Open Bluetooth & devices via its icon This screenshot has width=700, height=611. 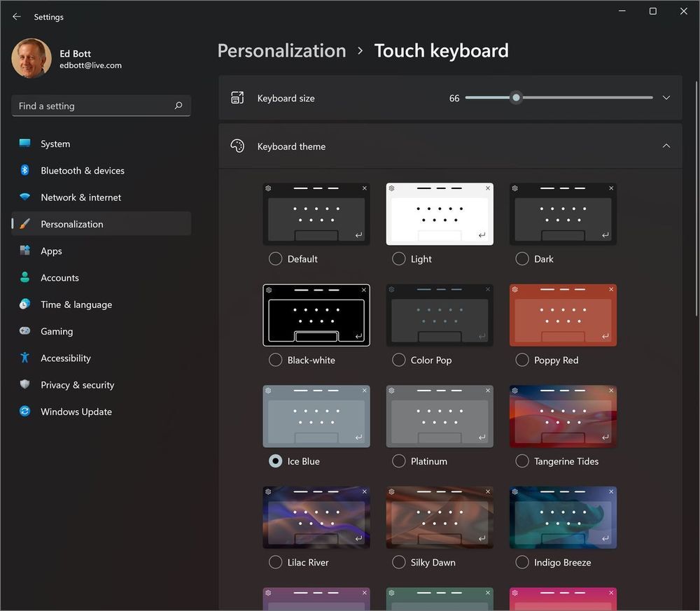point(25,170)
